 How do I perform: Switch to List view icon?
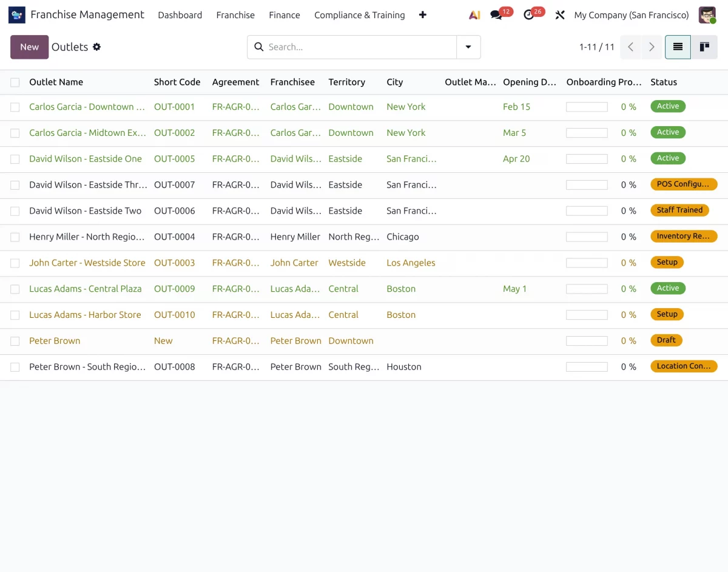(x=678, y=47)
